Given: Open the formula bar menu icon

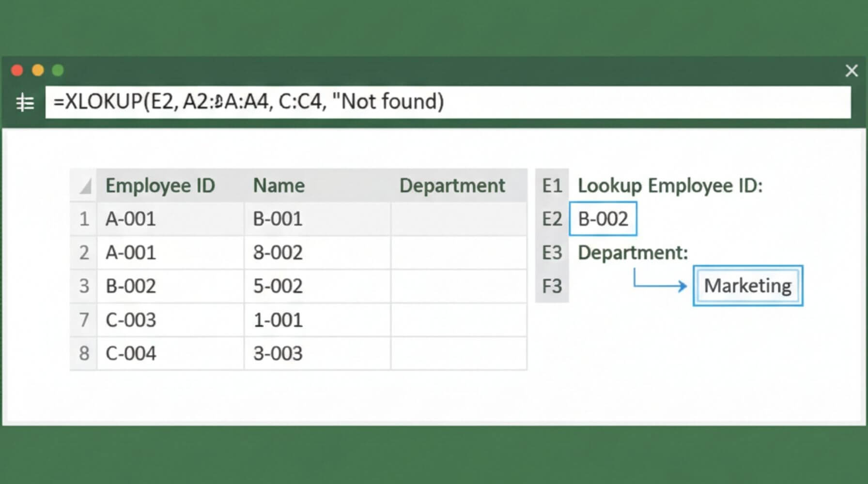Looking at the screenshot, I should click(25, 103).
